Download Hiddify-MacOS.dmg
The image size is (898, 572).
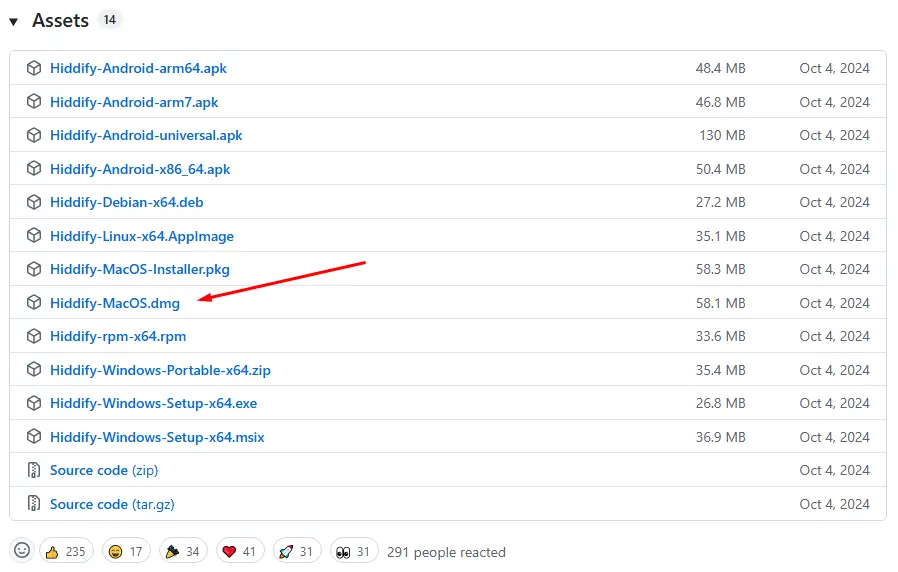tap(115, 303)
